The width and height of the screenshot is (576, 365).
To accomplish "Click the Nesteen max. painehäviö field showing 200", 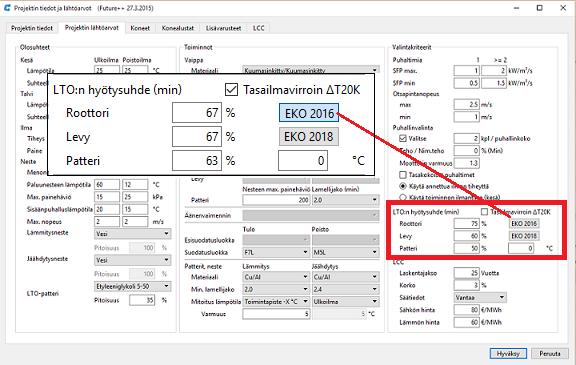I will pos(276,200).
